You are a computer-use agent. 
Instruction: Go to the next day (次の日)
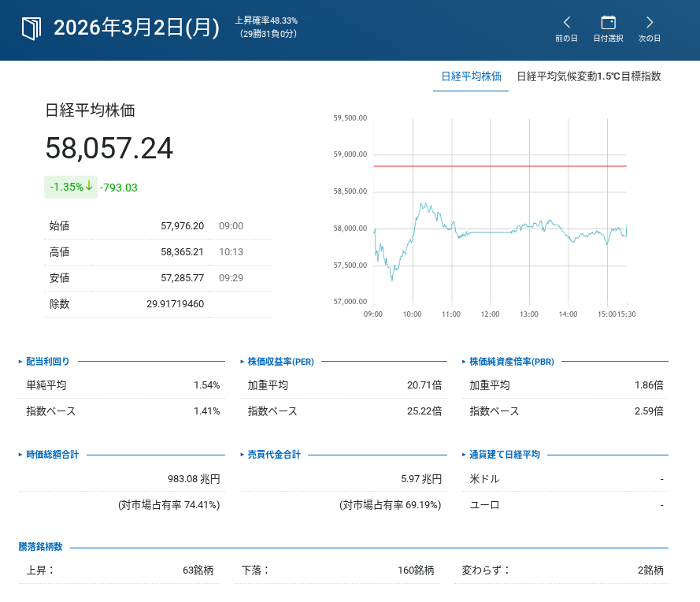[x=650, y=28]
